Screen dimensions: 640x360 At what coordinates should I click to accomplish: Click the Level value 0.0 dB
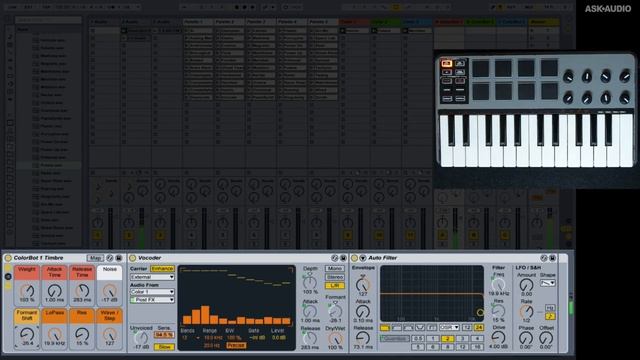pyautogui.click(x=279, y=338)
